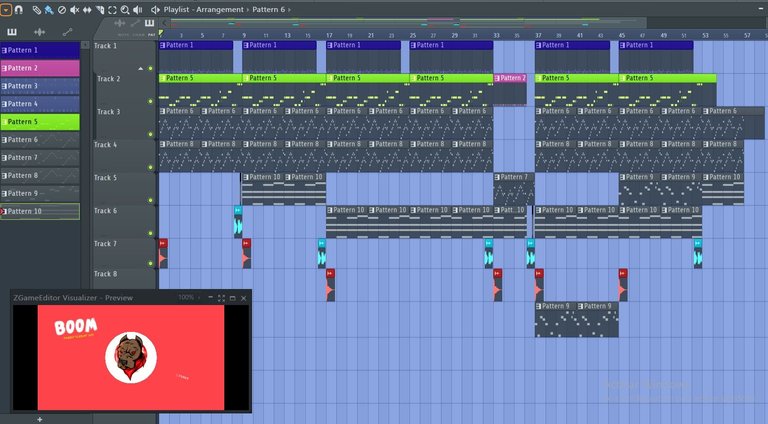768x424 pixels.
Task: Select the last cyan audio clip on Track 7
Action: tap(697, 254)
